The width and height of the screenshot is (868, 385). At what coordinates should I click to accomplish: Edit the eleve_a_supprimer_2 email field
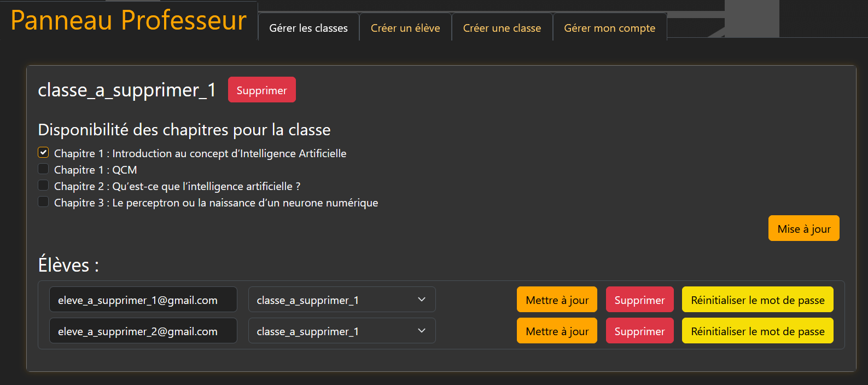pos(143,331)
